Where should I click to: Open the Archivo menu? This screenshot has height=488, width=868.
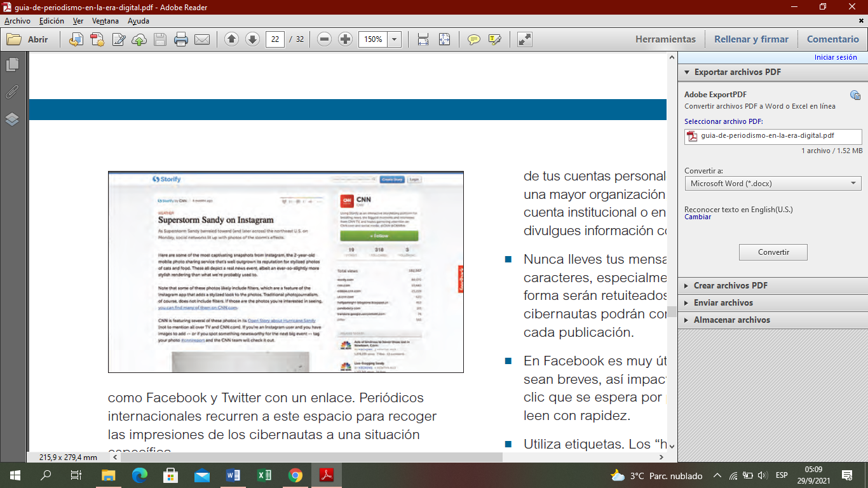17,21
